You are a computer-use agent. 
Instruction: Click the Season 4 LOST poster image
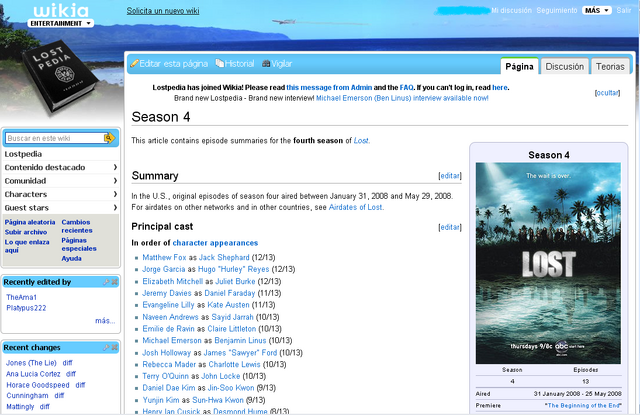coord(548,263)
